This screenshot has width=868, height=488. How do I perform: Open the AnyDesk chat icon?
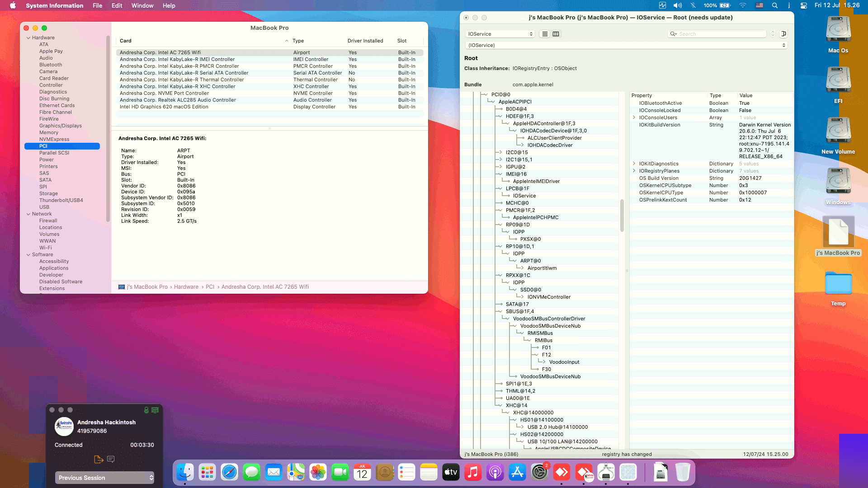point(111,459)
